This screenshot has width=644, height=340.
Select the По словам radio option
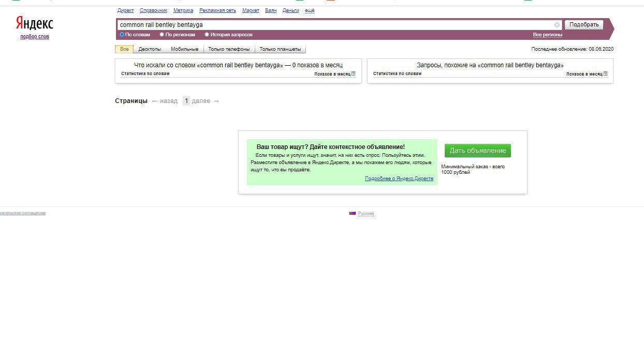122,35
